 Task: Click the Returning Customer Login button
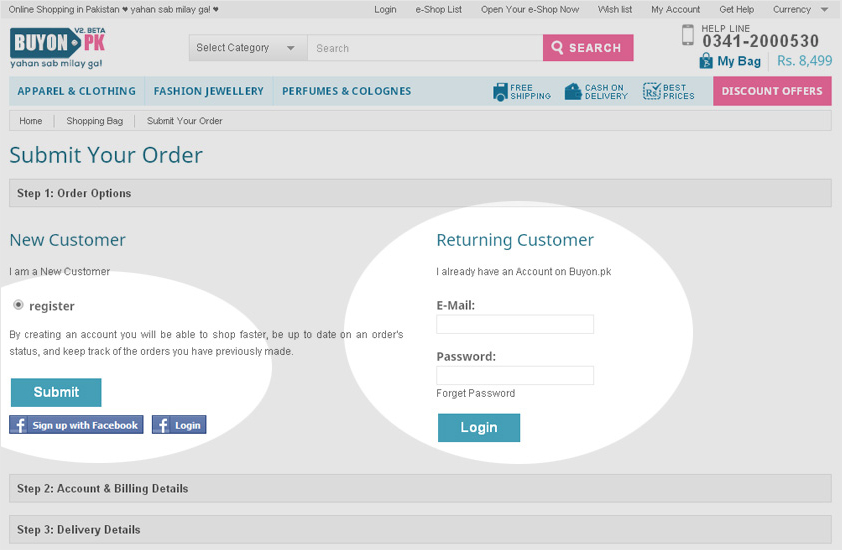coord(478,428)
